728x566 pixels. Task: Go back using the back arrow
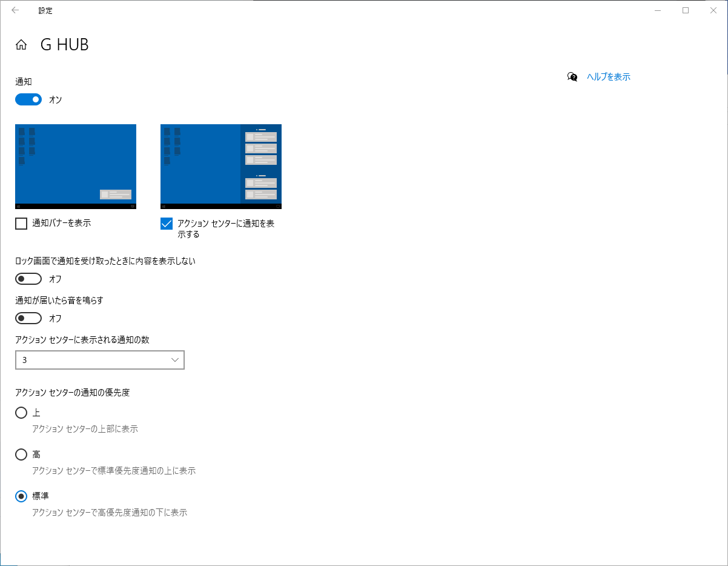15,10
